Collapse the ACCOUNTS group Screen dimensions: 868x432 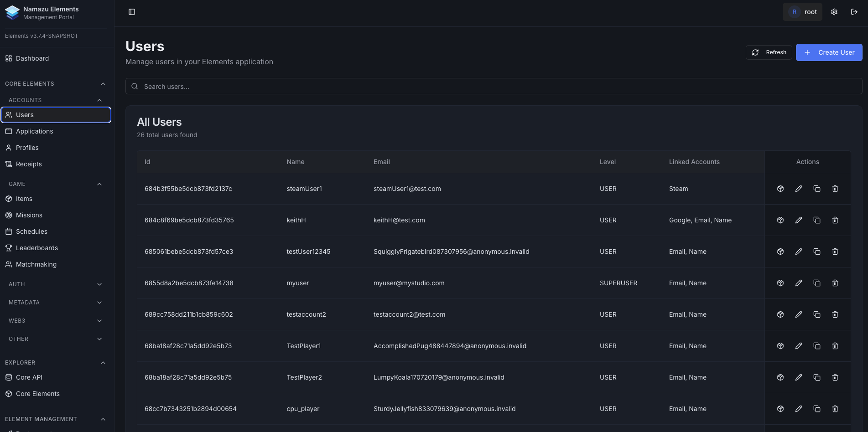[99, 100]
